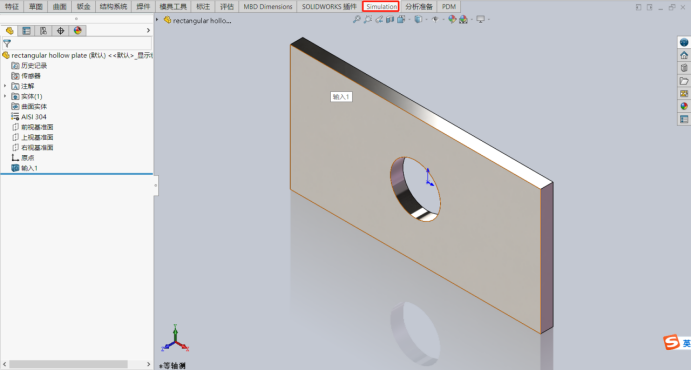
Task: Switch to the SOLIDWORKS 插件 tab
Action: (x=329, y=6)
